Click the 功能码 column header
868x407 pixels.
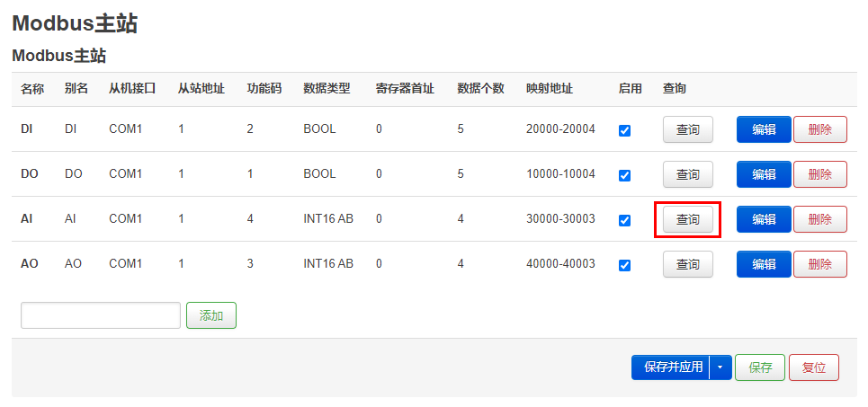tap(264, 88)
